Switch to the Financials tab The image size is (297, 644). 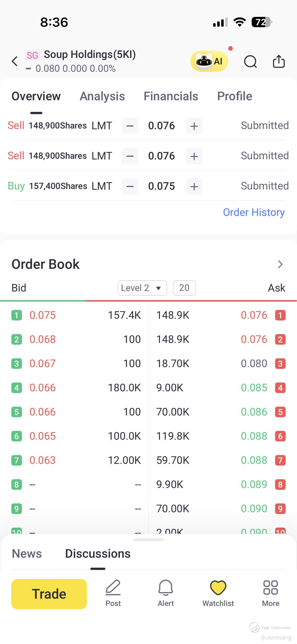tap(171, 96)
